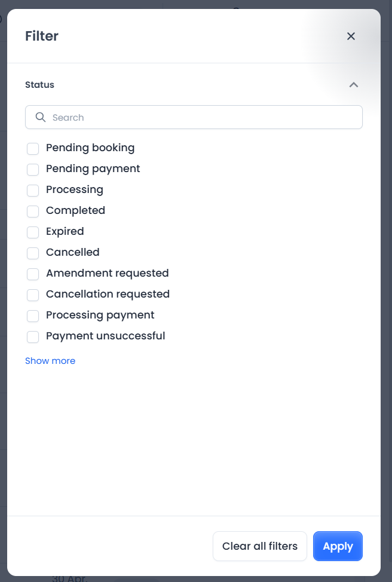Click the magnifier icon in search box
The image size is (392, 582).
[41, 117]
